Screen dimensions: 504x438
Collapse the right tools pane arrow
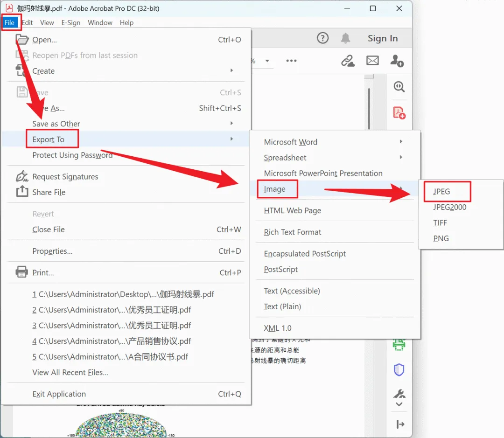pos(400,424)
